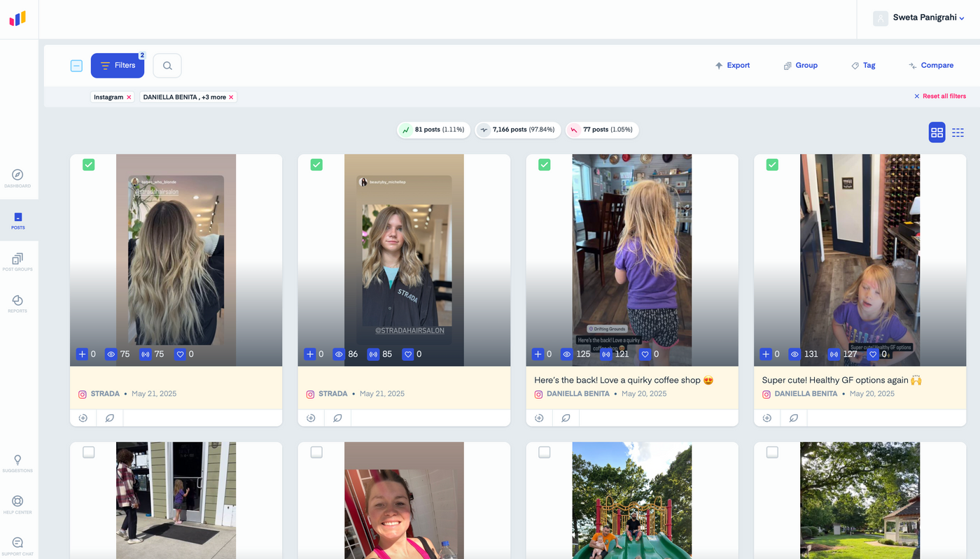Show the 77 underperforming posts
Viewport: 980px width, 559px height.
click(602, 130)
